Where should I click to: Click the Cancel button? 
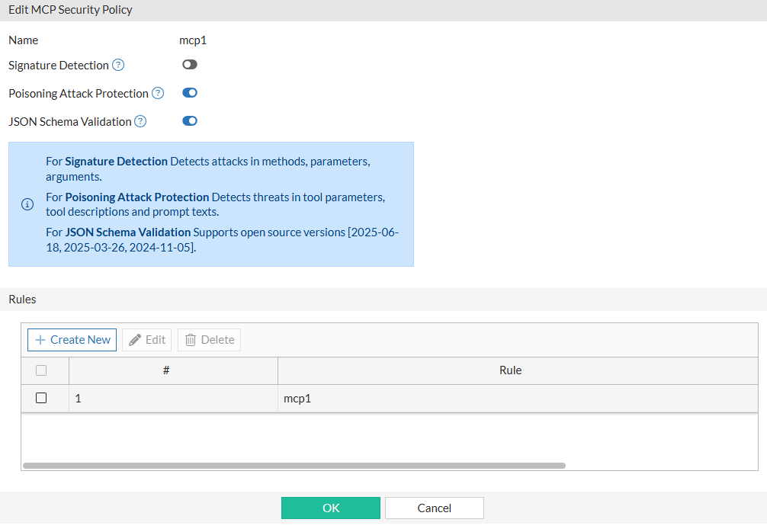coord(434,508)
